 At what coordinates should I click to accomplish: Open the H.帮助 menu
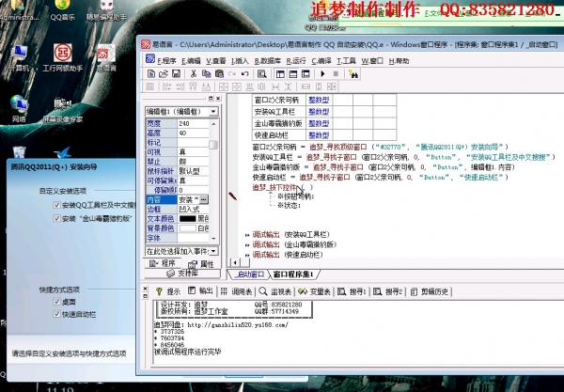399,61
